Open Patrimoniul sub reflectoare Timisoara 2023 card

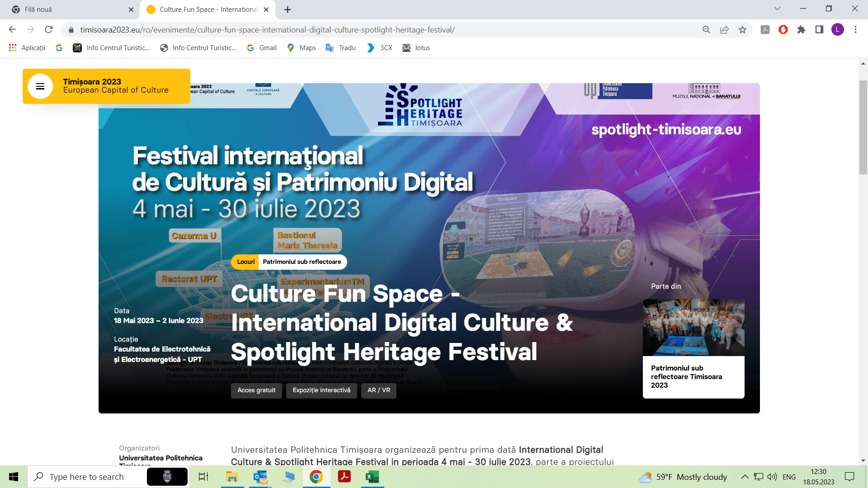click(x=693, y=349)
